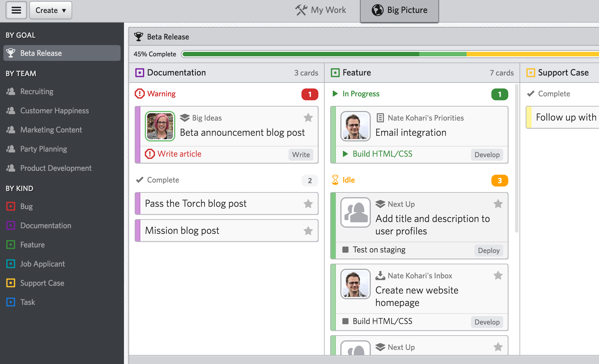Switch to the My Work tab

321,10
